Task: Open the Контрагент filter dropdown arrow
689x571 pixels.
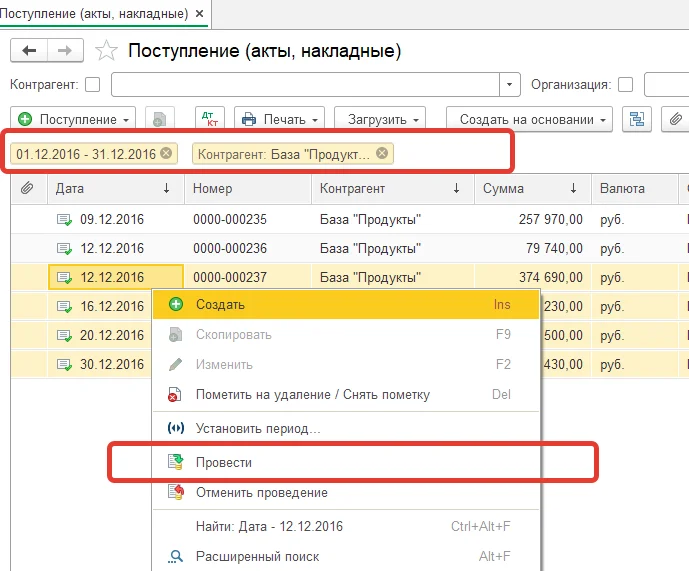Action: click(x=510, y=84)
